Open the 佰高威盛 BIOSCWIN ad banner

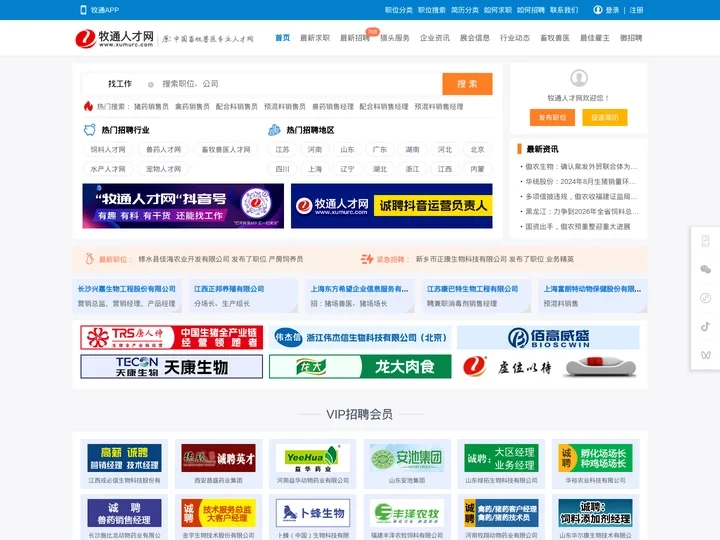point(548,338)
